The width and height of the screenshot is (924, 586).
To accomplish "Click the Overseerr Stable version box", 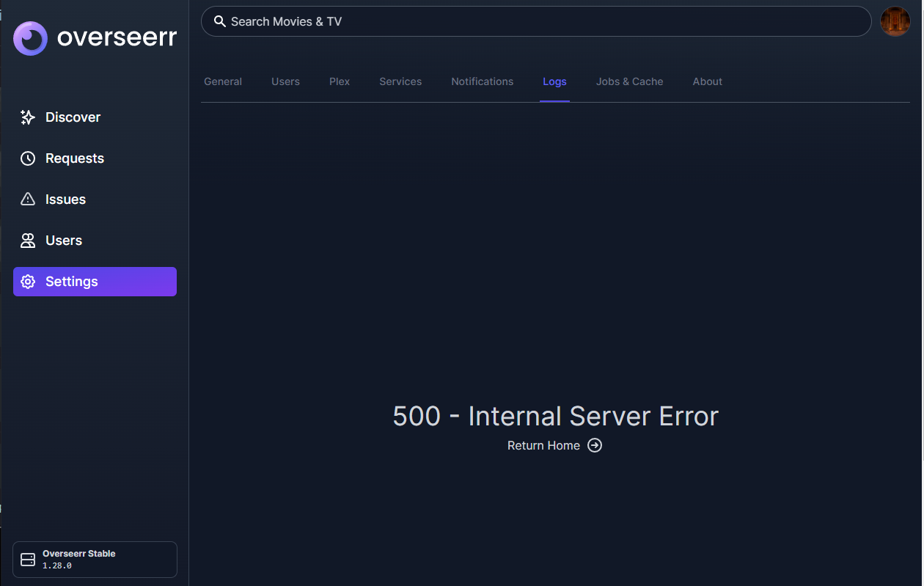I will tap(95, 559).
